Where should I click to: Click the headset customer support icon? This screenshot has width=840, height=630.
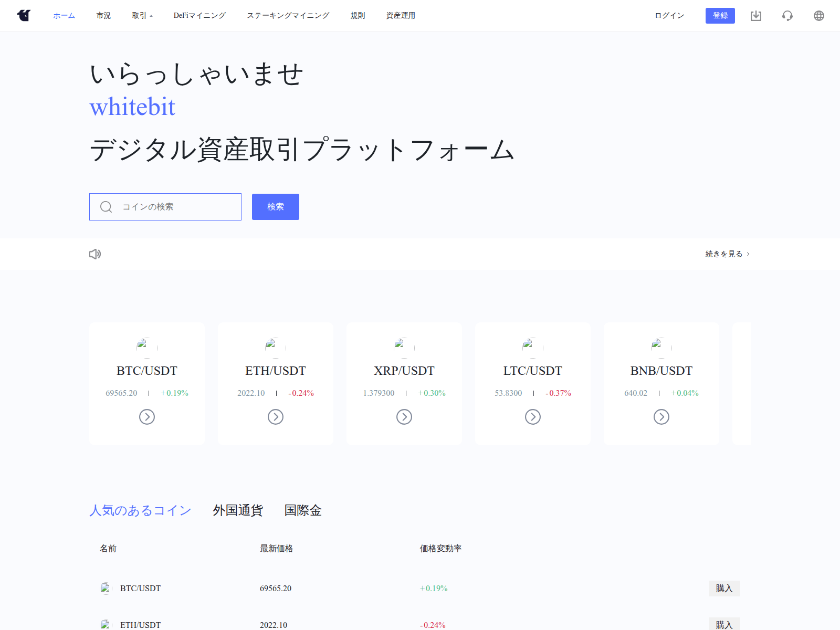click(787, 16)
